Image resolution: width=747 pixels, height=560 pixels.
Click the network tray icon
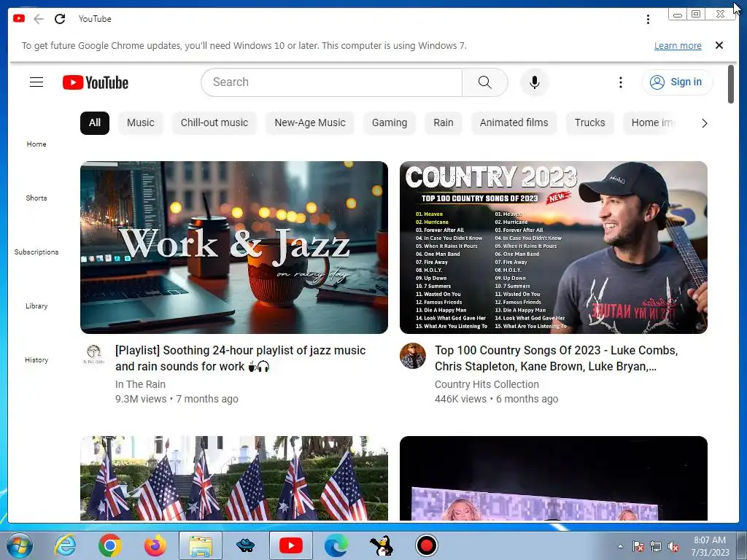click(656, 547)
